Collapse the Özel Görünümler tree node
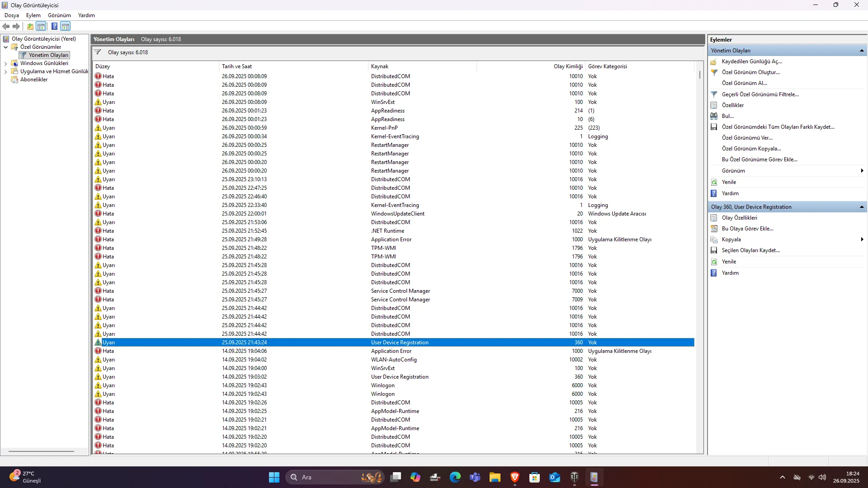This screenshot has height=488, width=868. coord(5,47)
